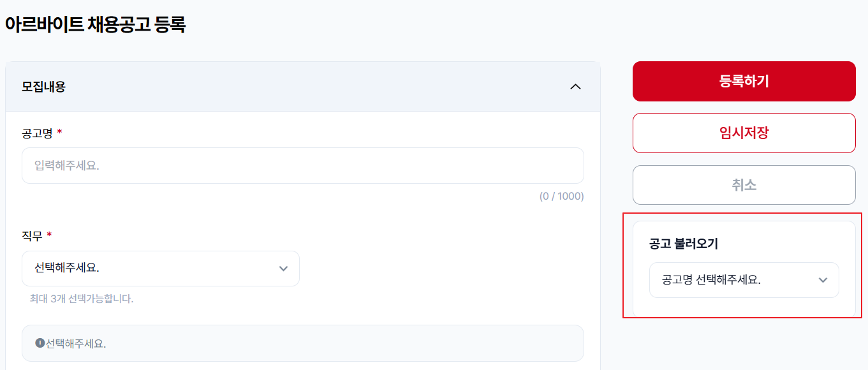Viewport: 868px width, 370px height.
Task: Submit the posting with 등록하기 button
Action: (744, 81)
